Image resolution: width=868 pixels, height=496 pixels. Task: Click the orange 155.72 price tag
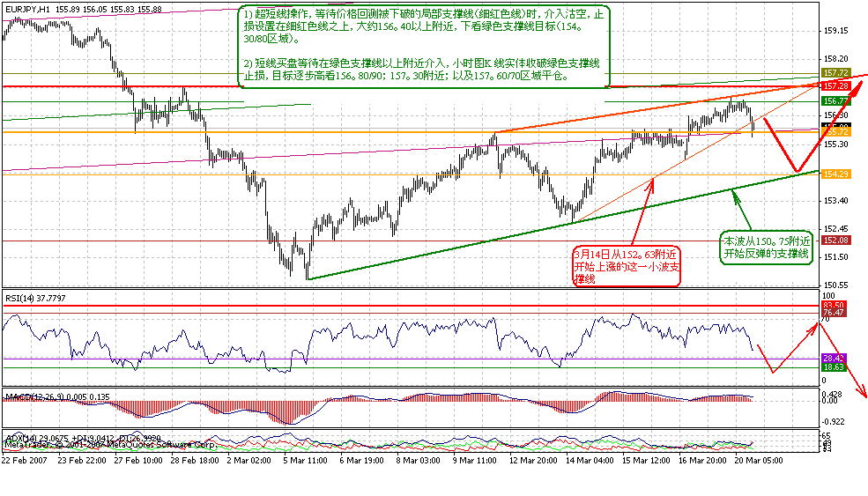click(836, 132)
